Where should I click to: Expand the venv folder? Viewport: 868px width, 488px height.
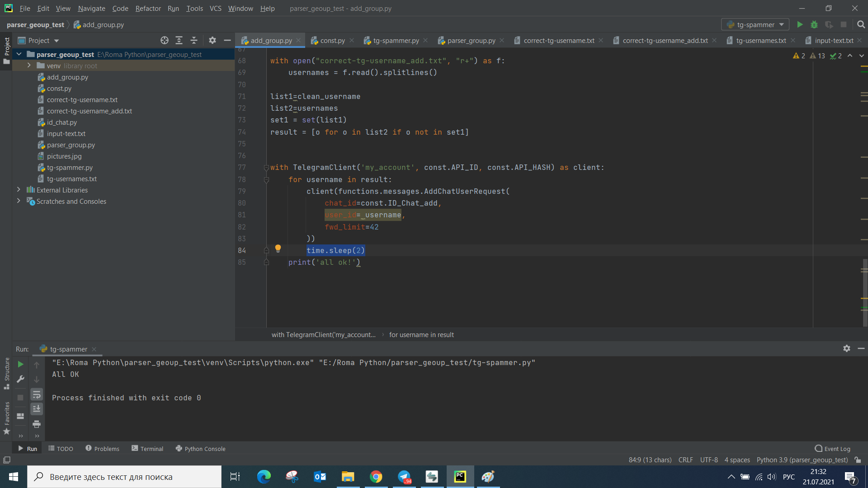(x=29, y=66)
